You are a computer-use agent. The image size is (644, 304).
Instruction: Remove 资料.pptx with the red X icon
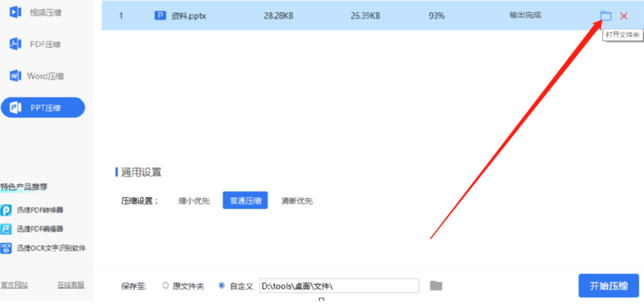point(624,16)
